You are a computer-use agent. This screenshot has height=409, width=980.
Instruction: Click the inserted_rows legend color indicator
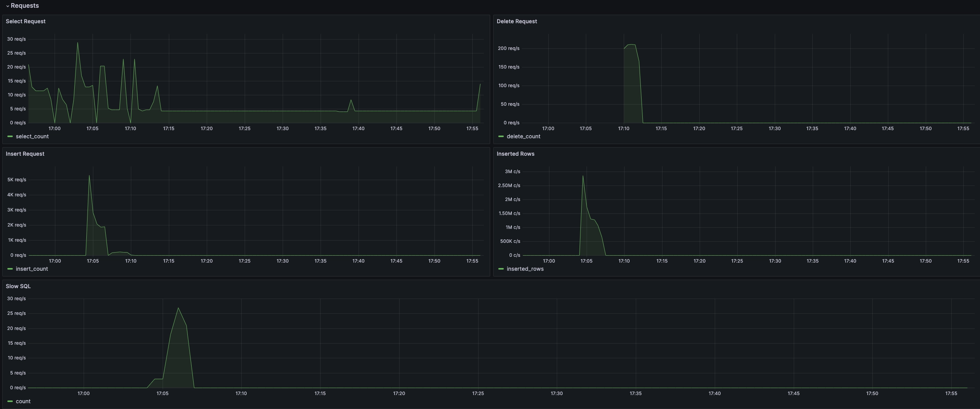pyautogui.click(x=501, y=269)
